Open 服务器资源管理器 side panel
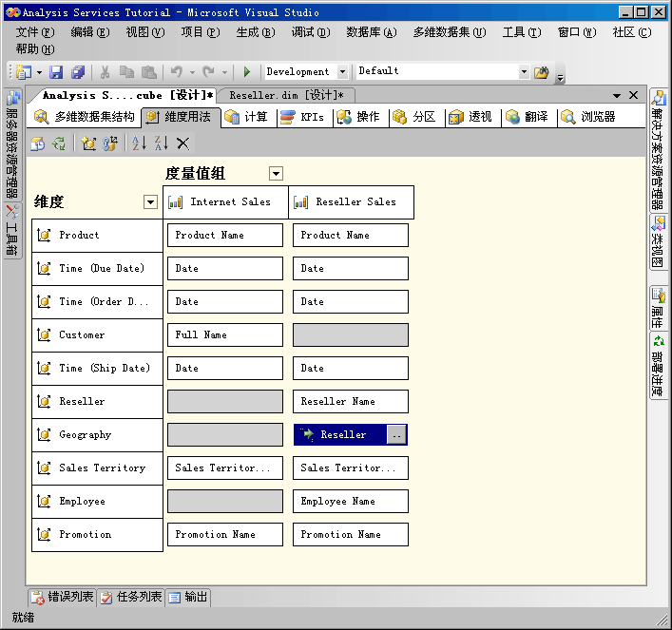 tap(12, 144)
